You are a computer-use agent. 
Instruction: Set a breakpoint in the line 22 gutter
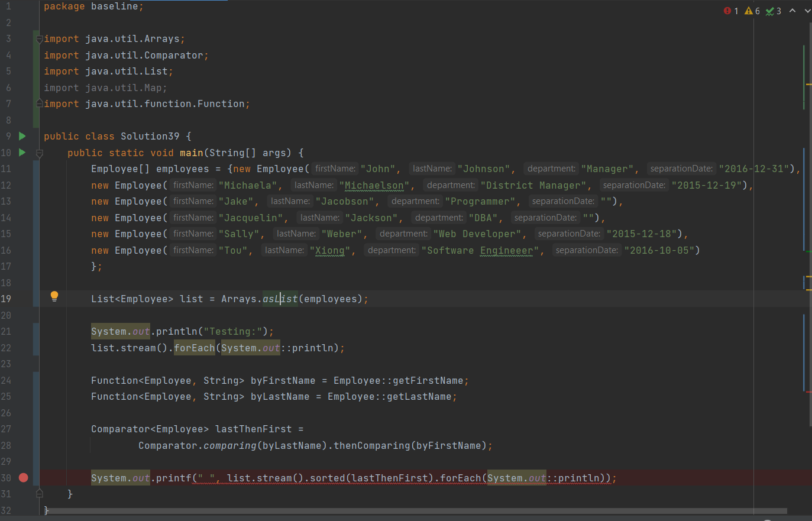click(23, 348)
